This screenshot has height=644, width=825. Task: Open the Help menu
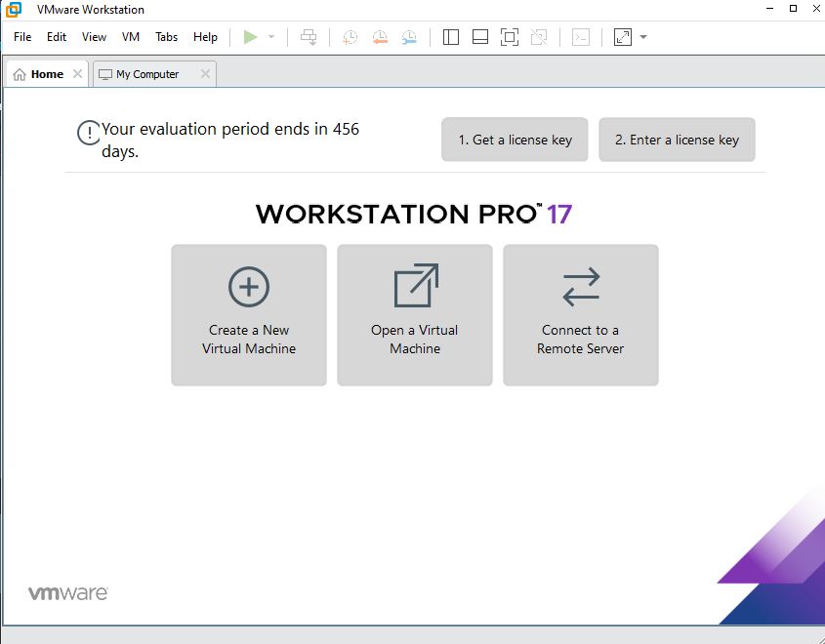pyautogui.click(x=205, y=36)
